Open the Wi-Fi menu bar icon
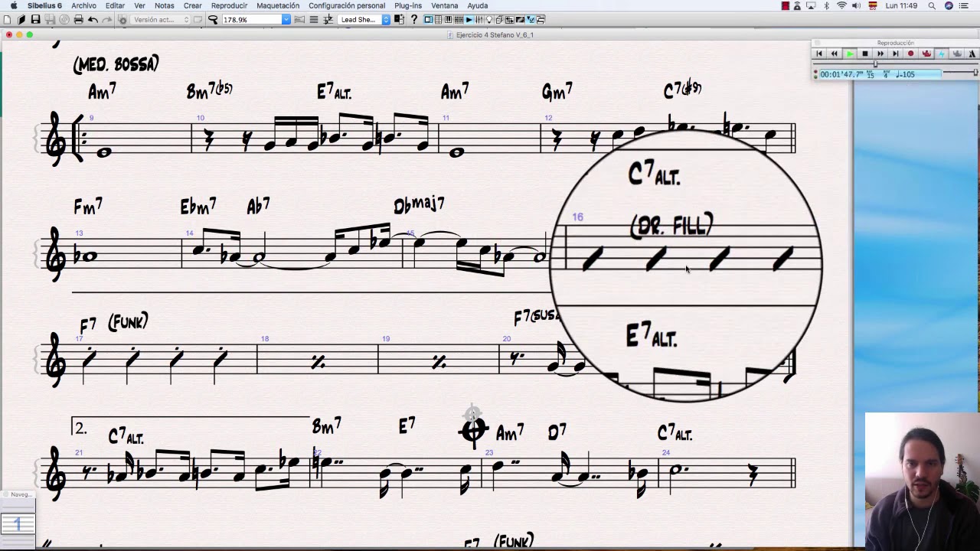 pos(841,5)
